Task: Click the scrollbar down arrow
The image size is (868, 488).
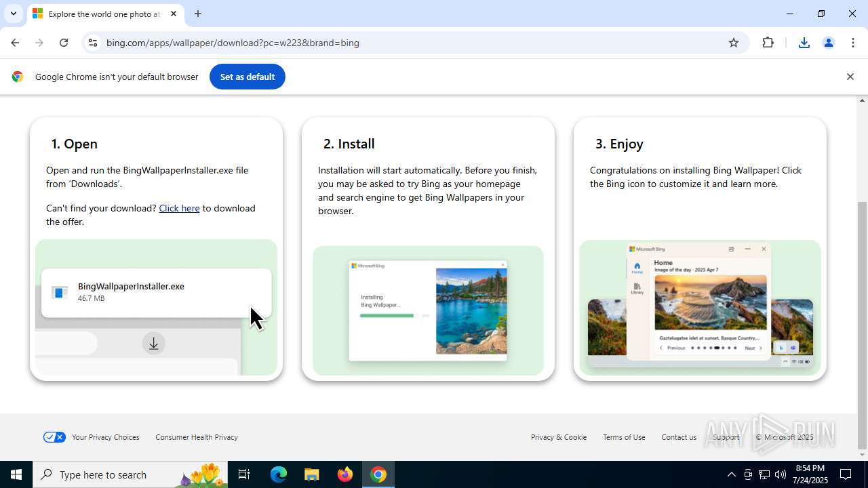Action: point(863,455)
